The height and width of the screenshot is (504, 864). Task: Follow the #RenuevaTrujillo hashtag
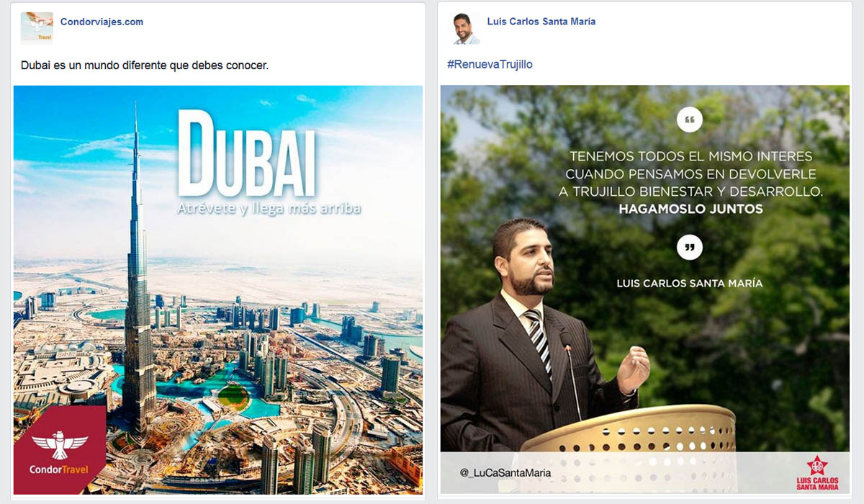click(490, 64)
